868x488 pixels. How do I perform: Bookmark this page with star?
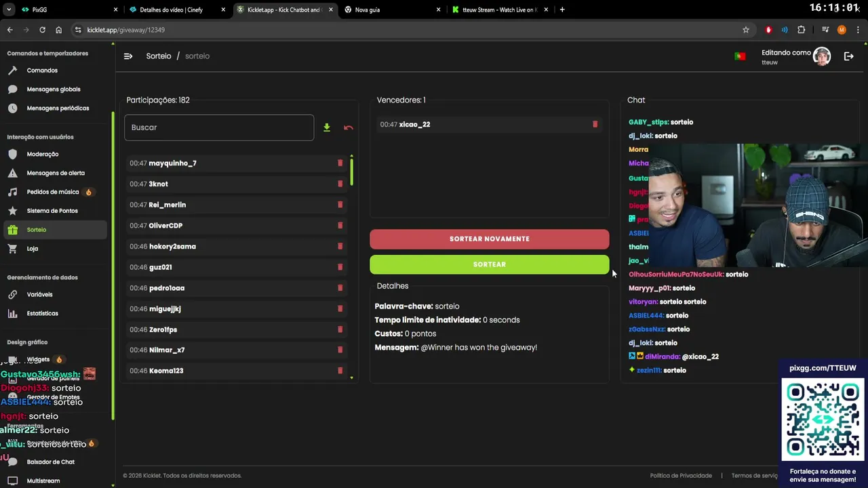(746, 30)
